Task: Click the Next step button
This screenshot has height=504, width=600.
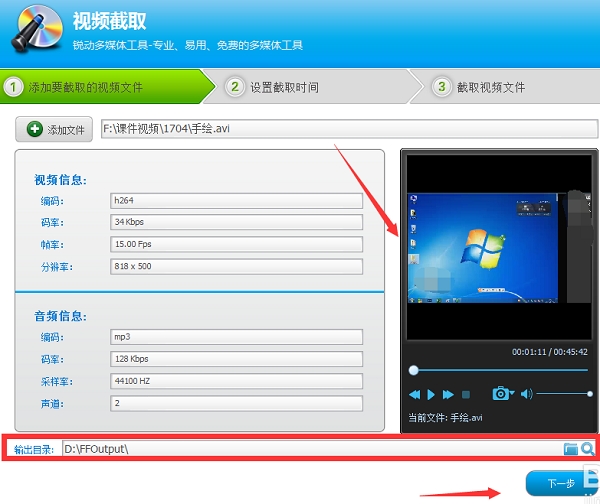Action: 561,483
